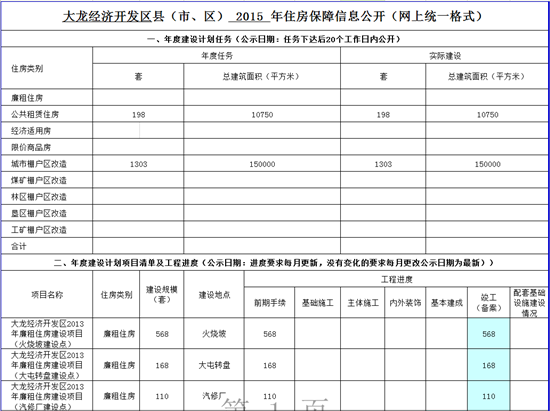Click the 公共租赁住房 row label
Screen dimensions: 550x411
click(x=47, y=114)
